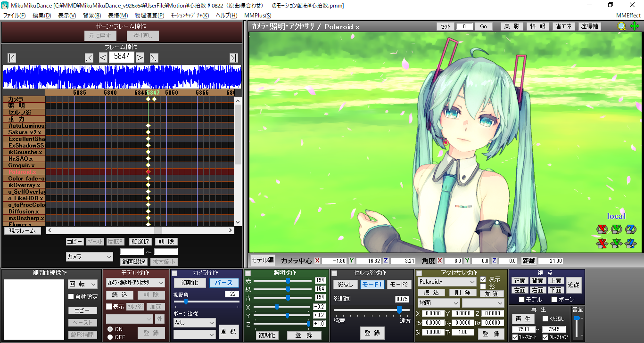Viewport: 644px width, 343px height.
Task: Click the blue Z-axis rotate gizmo icon
Action: pyautogui.click(x=631, y=229)
